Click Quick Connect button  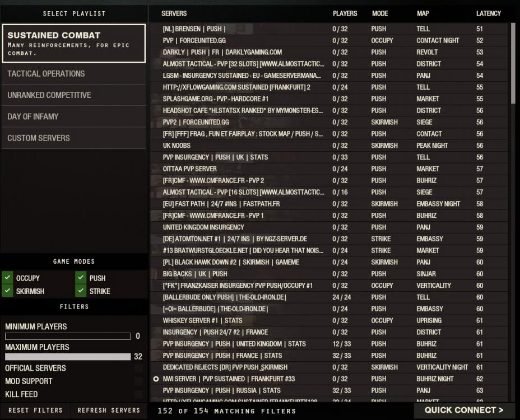point(464,410)
